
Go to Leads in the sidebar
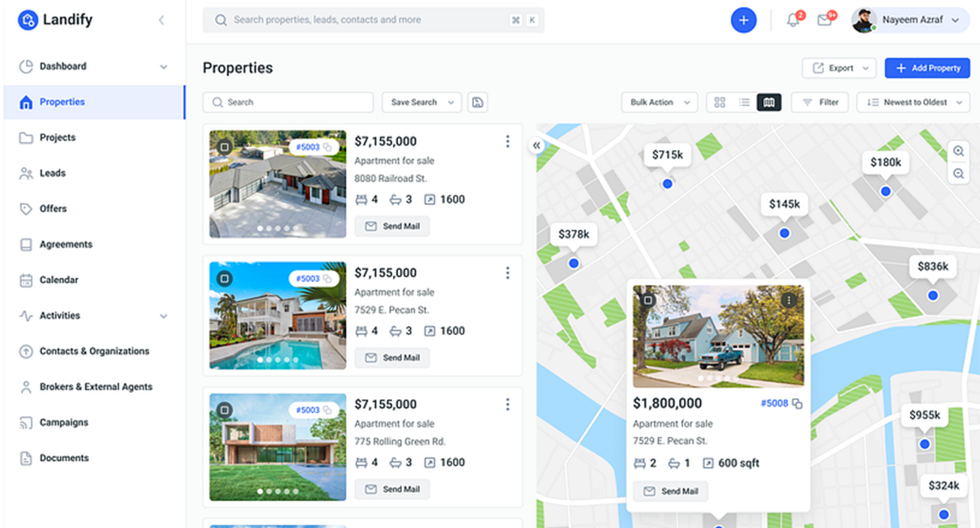coord(53,173)
